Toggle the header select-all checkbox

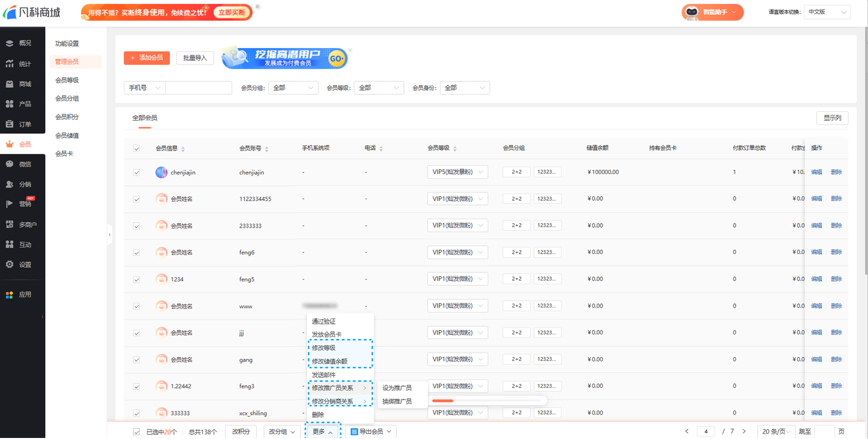click(137, 149)
